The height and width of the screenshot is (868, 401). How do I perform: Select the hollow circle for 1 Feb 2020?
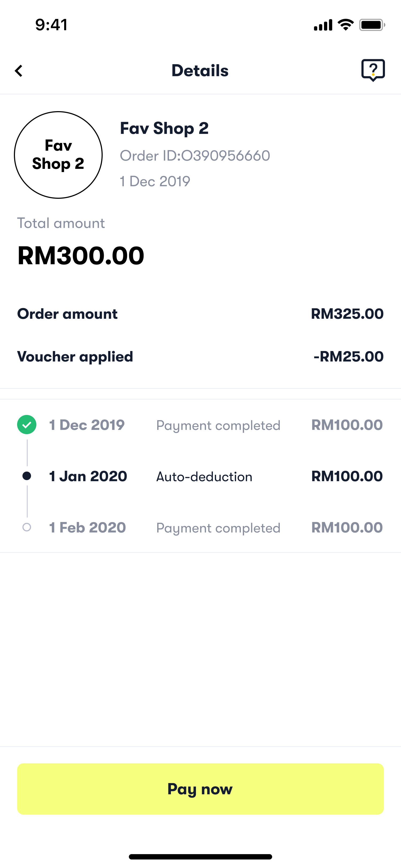tap(27, 527)
